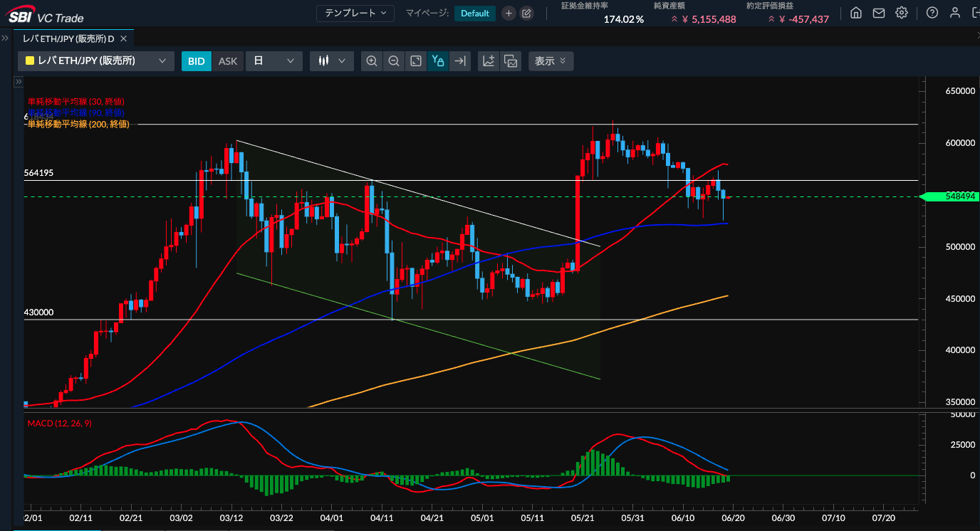Open the user account icon
Image resolution: width=980 pixels, height=531 pixels.
955,13
